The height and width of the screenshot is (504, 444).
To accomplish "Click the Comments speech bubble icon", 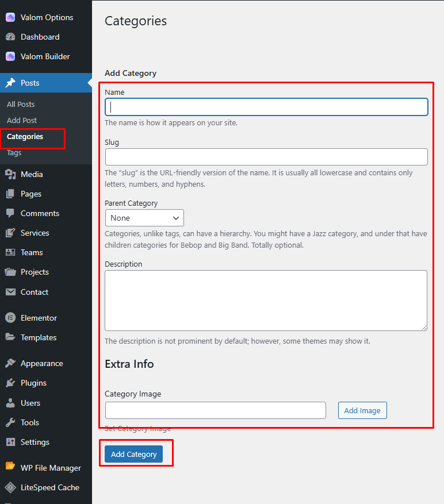I will pyautogui.click(x=10, y=213).
